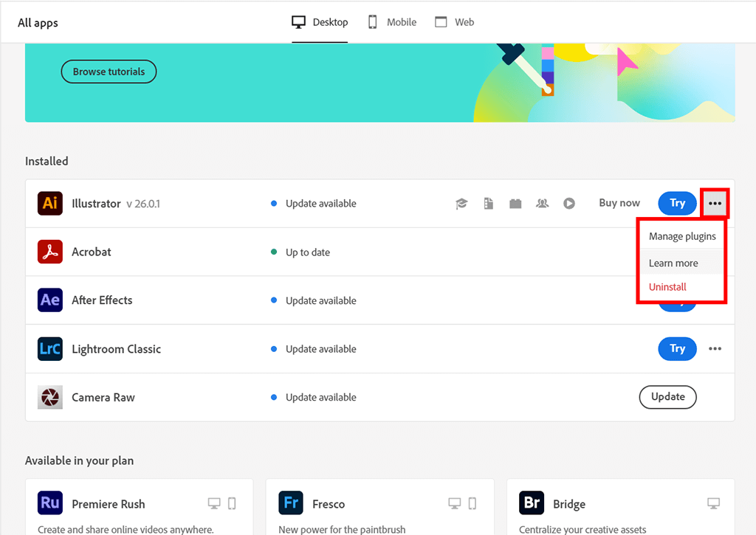Click Premiere Rush desktop platform icon
This screenshot has width=756, height=535.
tap(214, 504)
